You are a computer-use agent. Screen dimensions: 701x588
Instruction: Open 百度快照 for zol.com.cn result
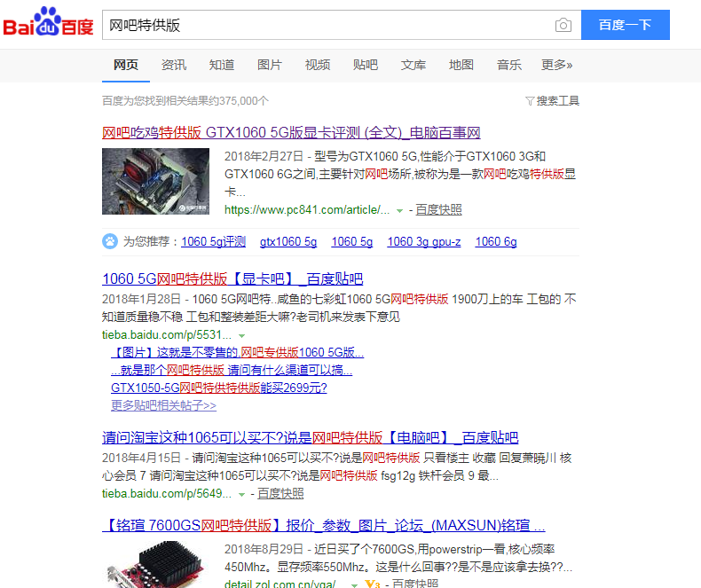click(x=415, y=584)
